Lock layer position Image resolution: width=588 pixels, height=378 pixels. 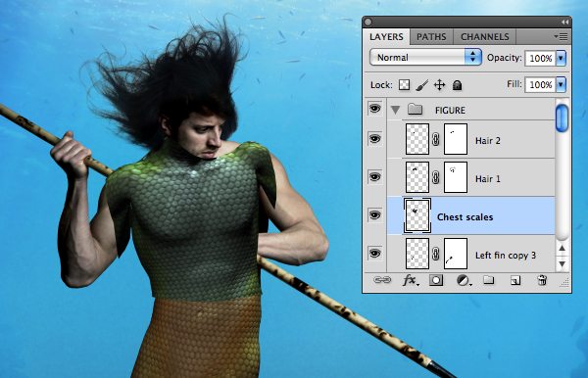pos(439,85)
